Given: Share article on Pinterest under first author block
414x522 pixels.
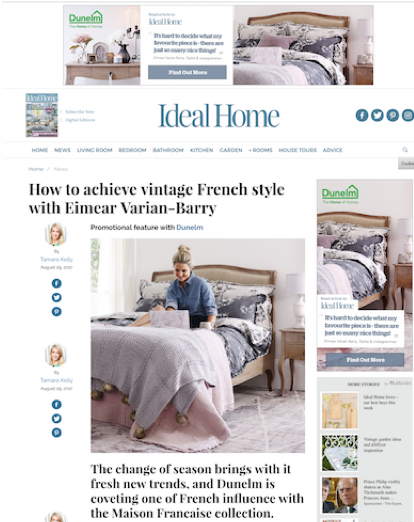Looking at the screenshot, I should [x=57, y=312].
